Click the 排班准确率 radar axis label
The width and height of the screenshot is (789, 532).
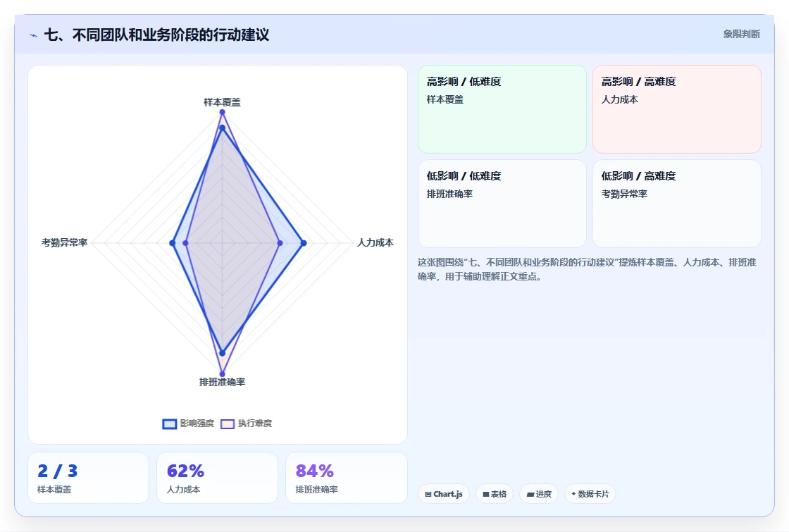(x=222, y=382)
